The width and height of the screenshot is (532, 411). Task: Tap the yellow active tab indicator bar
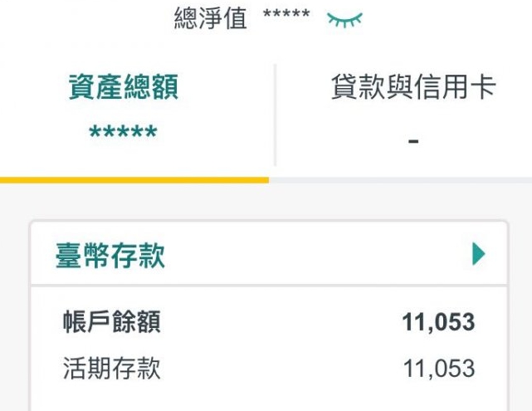[x=134, y=179]
